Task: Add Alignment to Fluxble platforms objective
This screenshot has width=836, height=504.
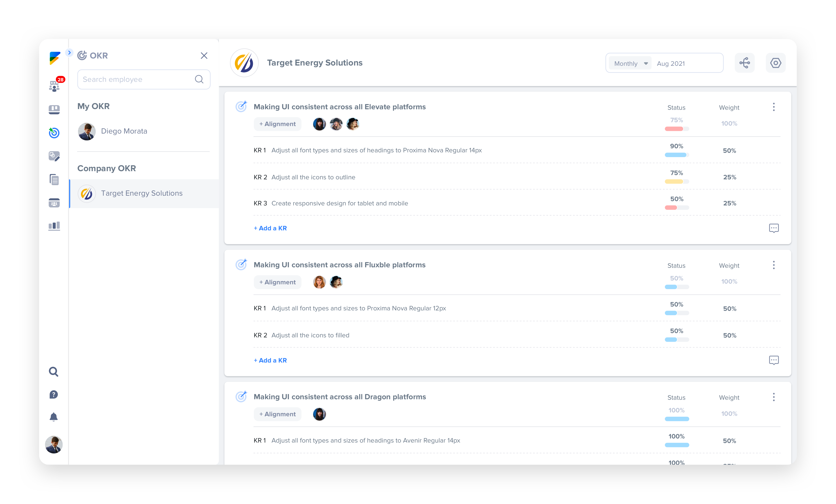Action: [278, 282]
